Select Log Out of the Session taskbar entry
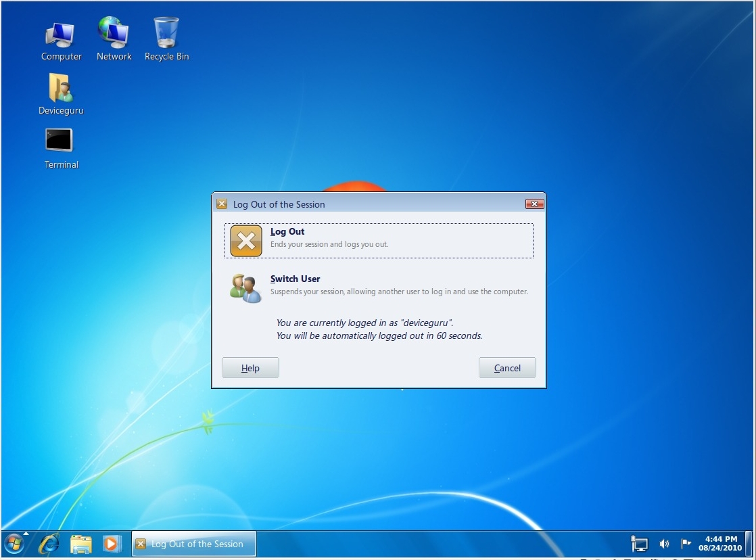756x560 pixels. (194, 544)
